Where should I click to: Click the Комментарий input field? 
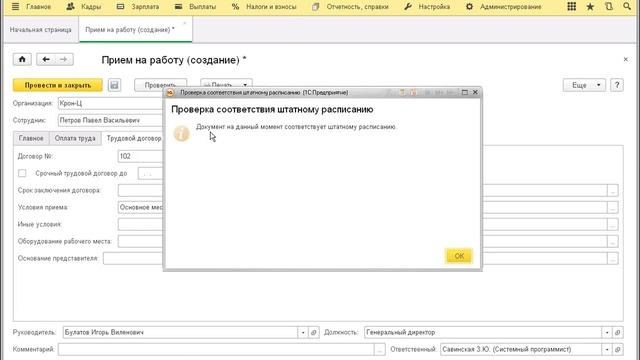pyautogui.click(x=216, y=349)
